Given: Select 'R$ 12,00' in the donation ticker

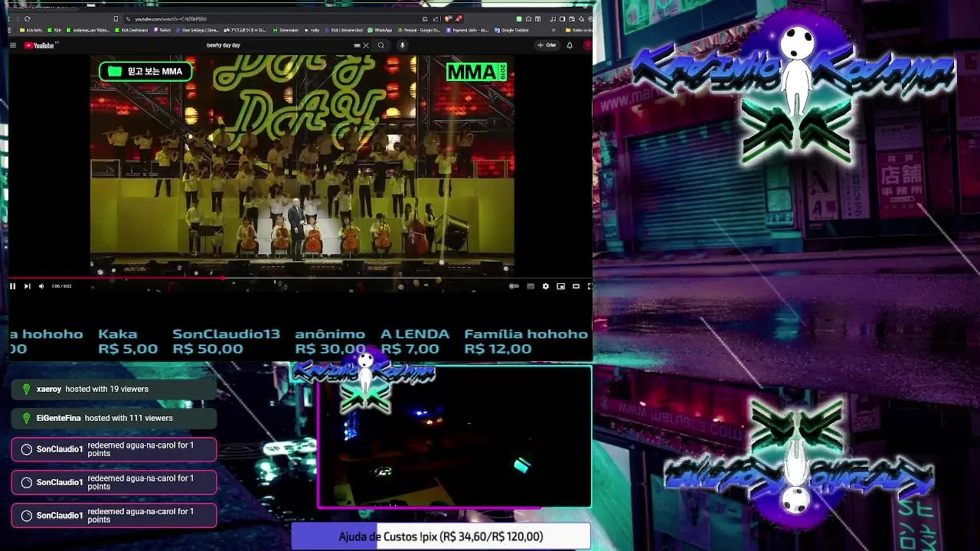Looking at the screenshot, I should [498, 349].
